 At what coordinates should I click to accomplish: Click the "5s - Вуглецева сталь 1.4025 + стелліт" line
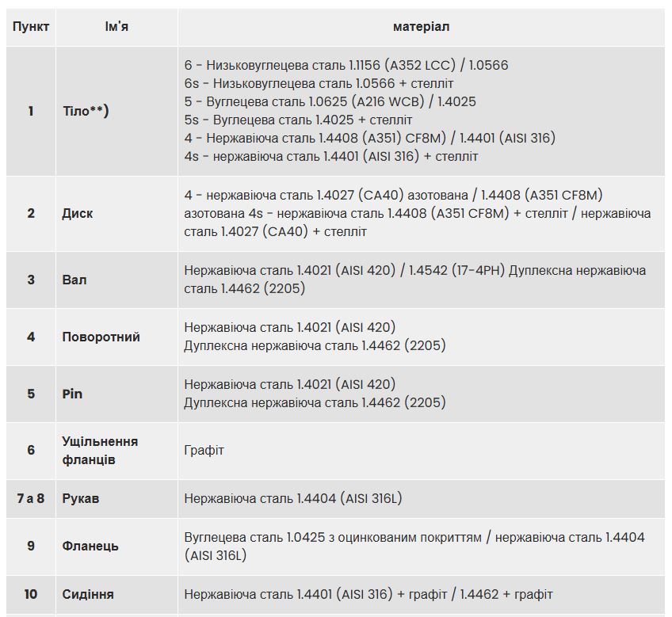[x=298, y=120]
